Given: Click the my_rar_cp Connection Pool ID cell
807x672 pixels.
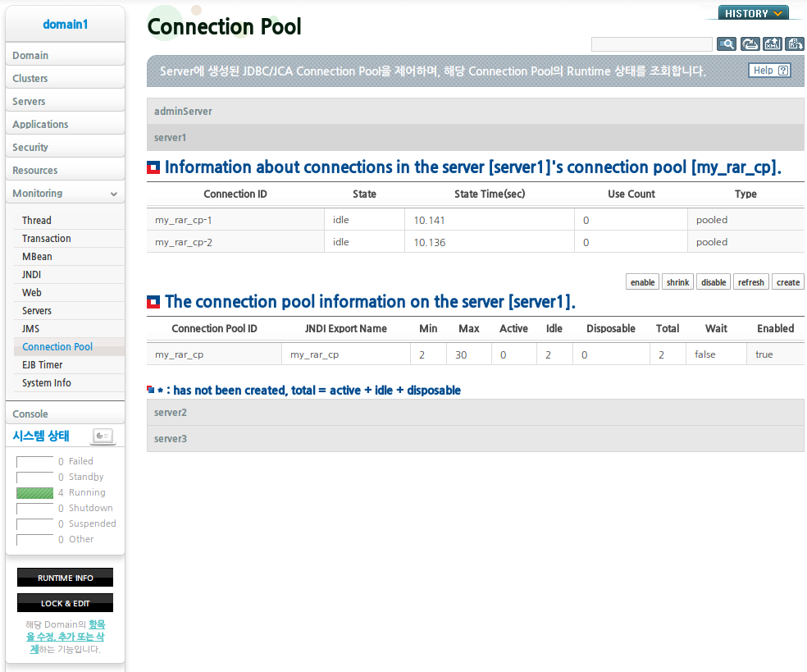Looking at the screenshot, I should pos(215,354).
